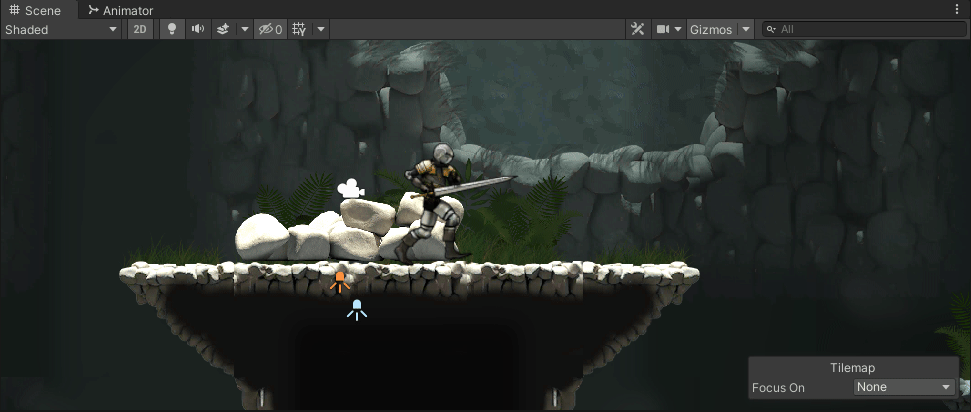Switch to the Scene tab
971x412 pixels.
click(x=35, y=10)
